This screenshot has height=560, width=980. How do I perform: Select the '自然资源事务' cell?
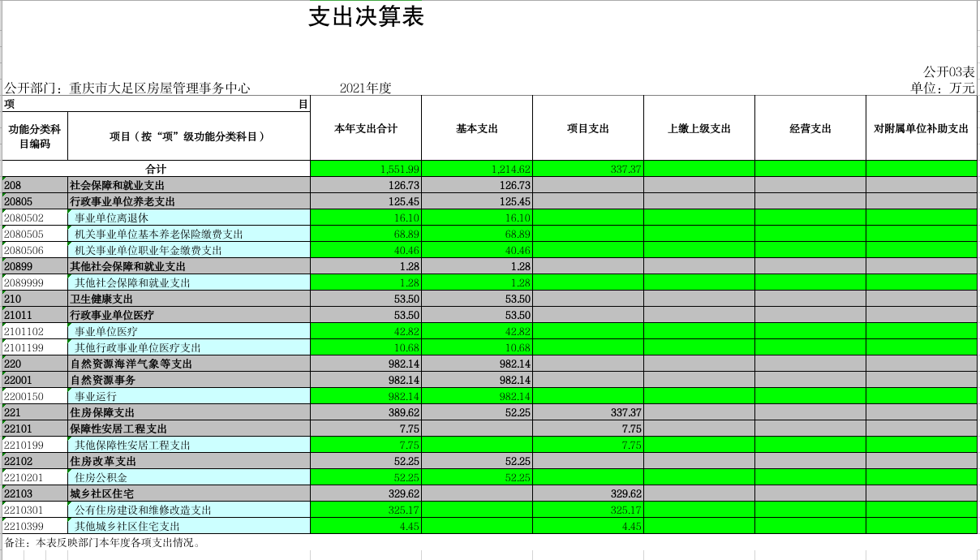pyautogui.click(x=189, y=380)
